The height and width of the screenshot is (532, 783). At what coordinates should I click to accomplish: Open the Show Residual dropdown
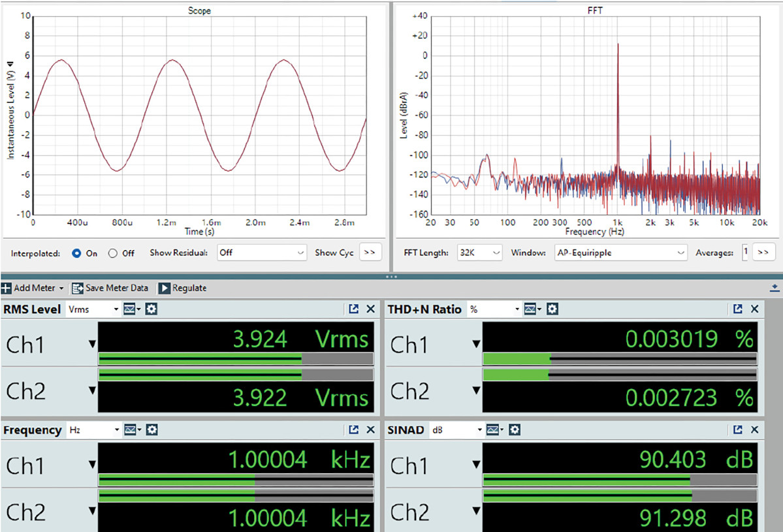click(262, 253)
